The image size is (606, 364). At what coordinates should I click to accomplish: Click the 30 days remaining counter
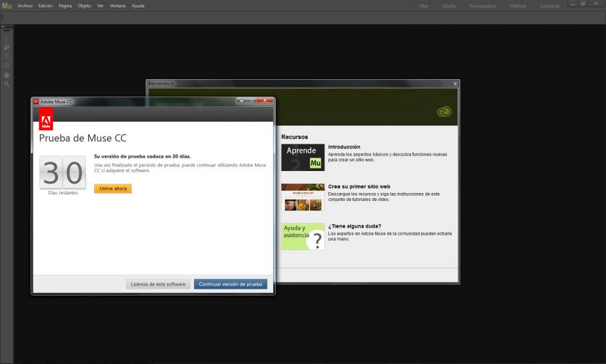pyautogui.click(x=63, y=172)
